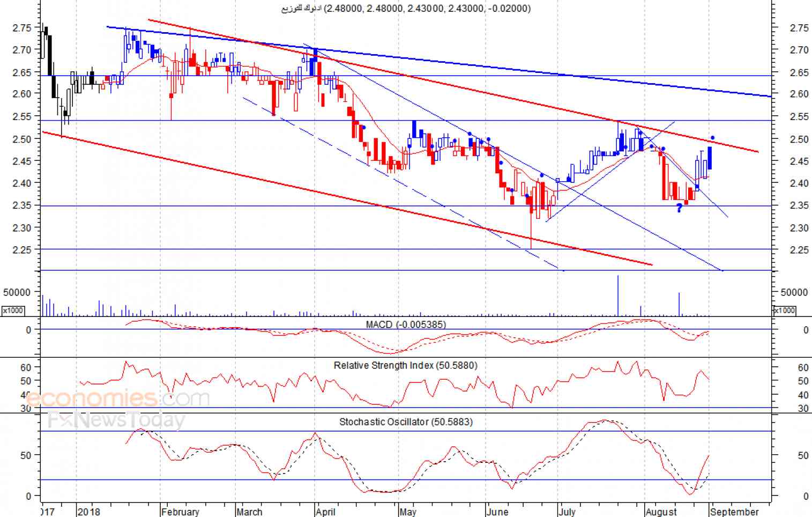The image size is (812, 517).
Task: Click the August label on time axis
Action: [661, 512]
